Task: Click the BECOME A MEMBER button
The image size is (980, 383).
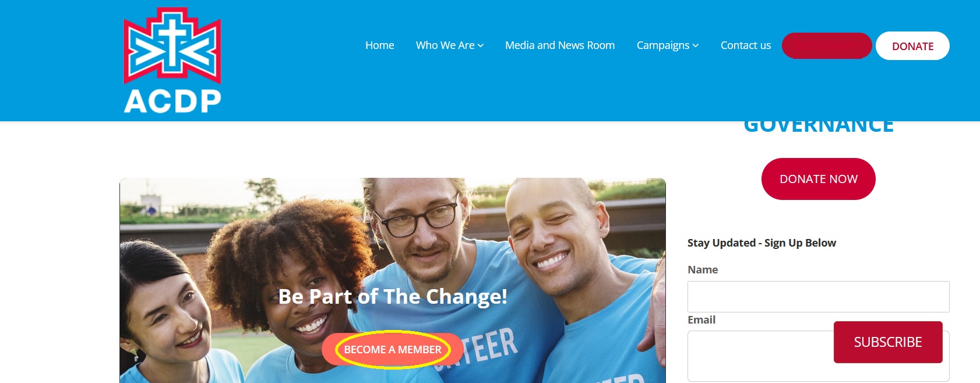Action: pyautogui.click(x=393, y=350)
